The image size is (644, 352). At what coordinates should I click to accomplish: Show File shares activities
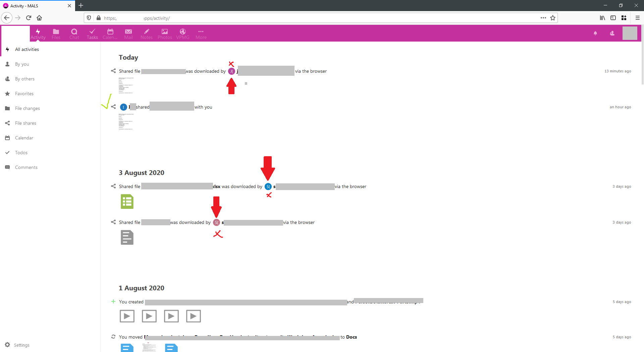(x=50, y=123)
